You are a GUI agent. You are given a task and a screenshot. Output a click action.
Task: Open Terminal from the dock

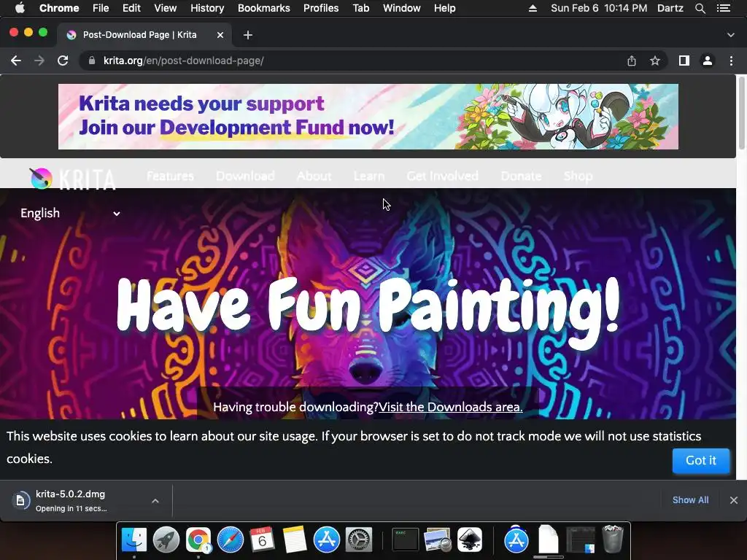tap(405, 540)
